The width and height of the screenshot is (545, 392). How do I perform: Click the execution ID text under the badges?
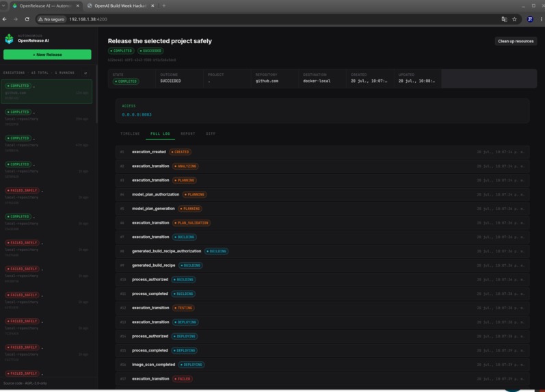(x=142, y=60)
